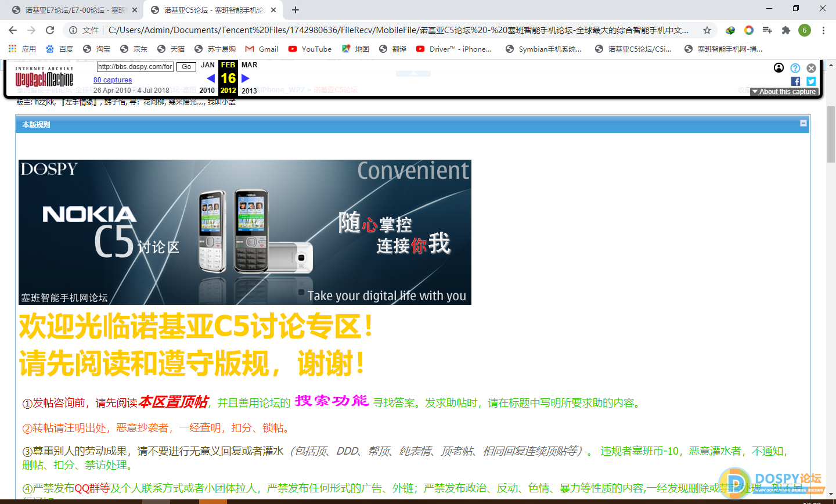Open the 塞班智能手机网-捐 bookmark
836x504 pixels.
coord(723,49)
